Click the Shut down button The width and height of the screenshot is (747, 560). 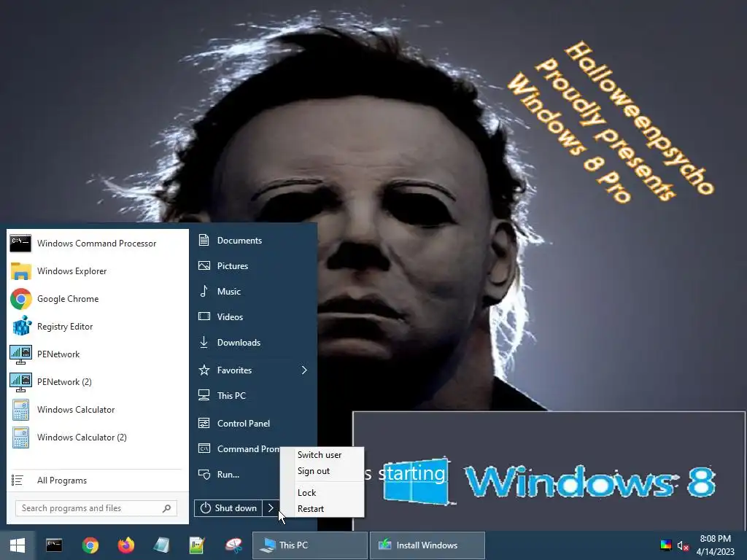pos(228,508)
